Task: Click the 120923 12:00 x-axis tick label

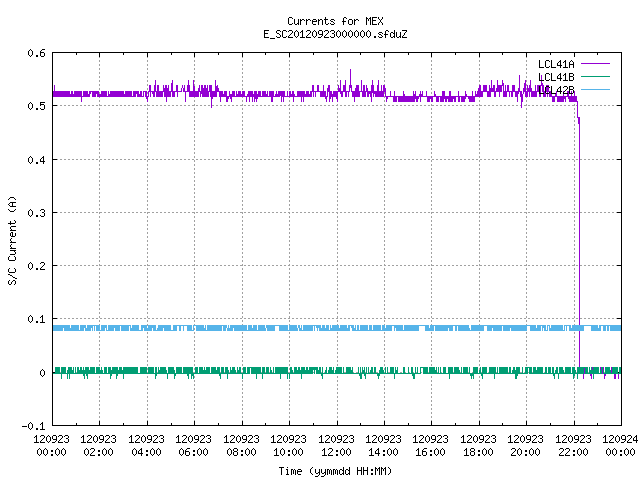Action: 336,445
